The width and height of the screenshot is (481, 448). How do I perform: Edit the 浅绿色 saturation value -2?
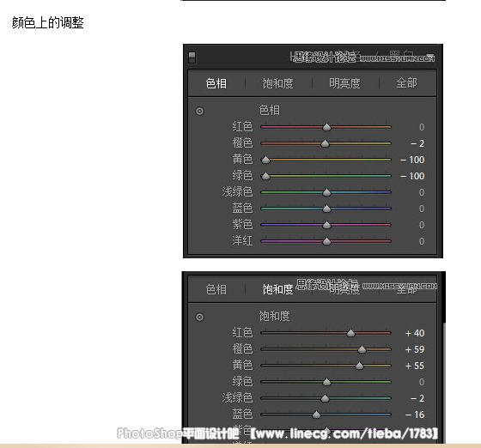coord(417,398)
